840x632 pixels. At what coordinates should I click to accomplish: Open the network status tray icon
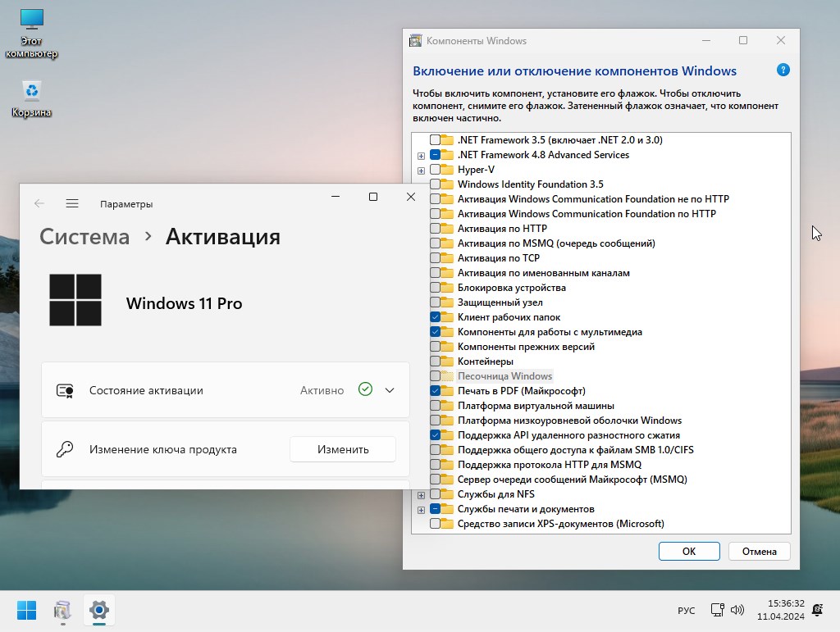click(x=717, y=610)
